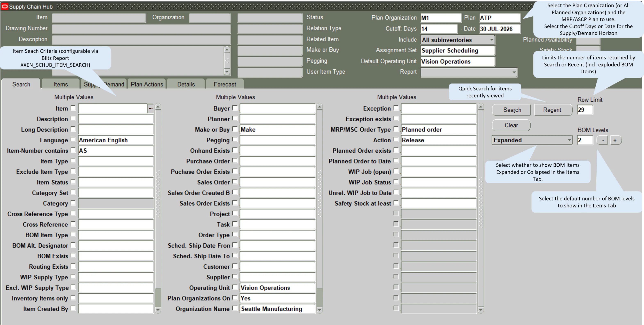Viewport: 644px width, 325px height.
Task: Click the BOM Levels value field
Action: click(x=585, y=140)
